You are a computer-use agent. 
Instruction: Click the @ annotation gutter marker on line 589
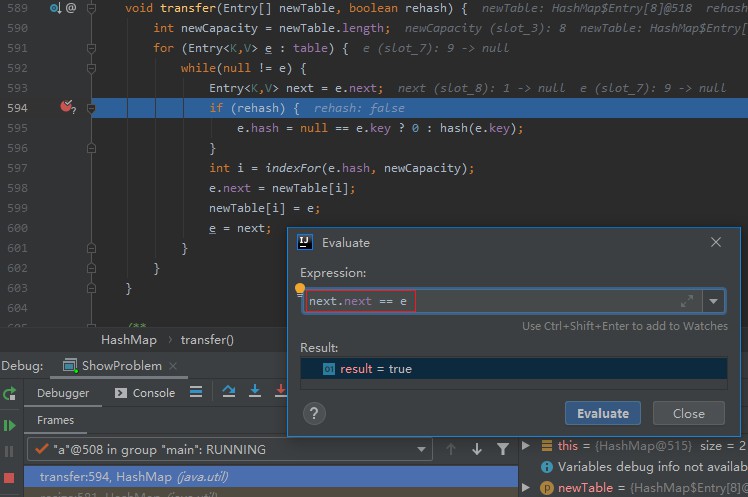(x=71, y=8)
